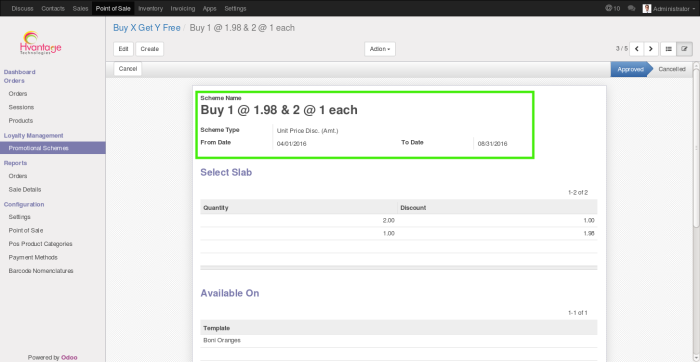This screenshot has width=700, height=362.
Task: Click the Edit button
Action: point(124,49)
